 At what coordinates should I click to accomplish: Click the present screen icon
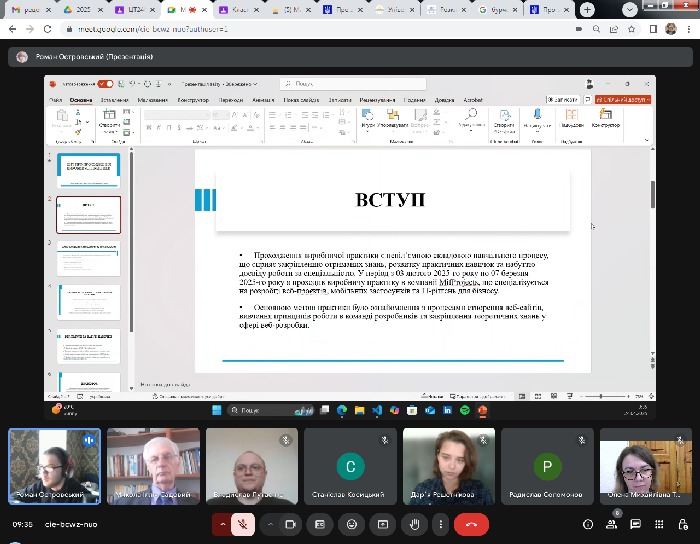381,524
